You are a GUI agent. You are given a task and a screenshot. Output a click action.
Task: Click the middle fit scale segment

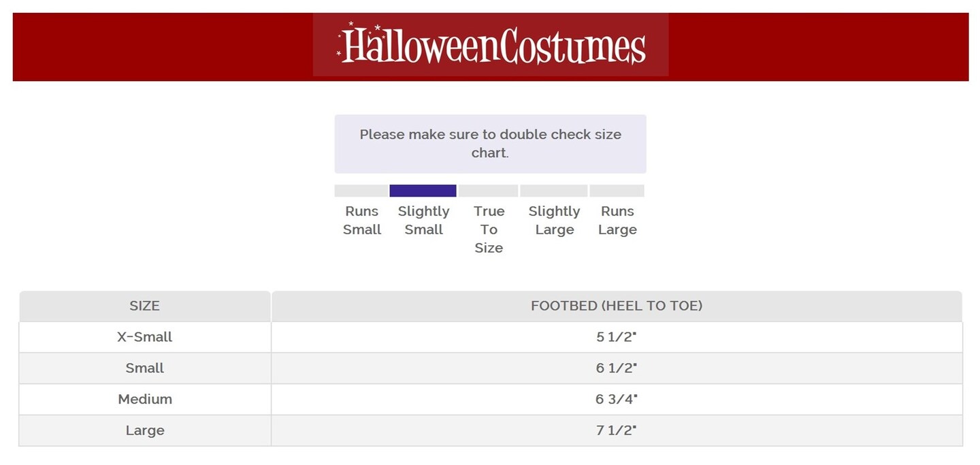[488, 191]
